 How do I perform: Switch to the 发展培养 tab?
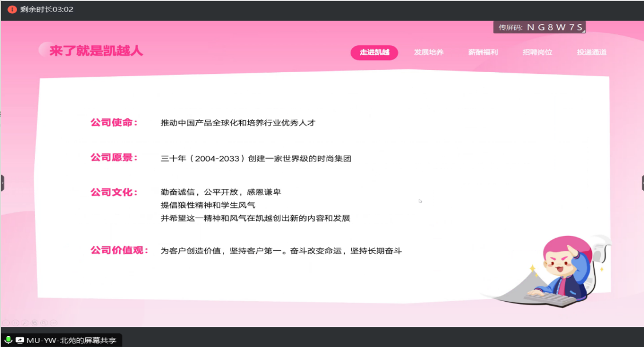428,53
